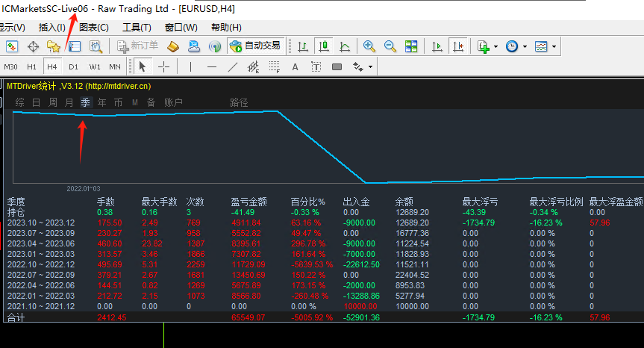Zoom out the chart
Image resolution: width=644 pixels, height=348 pixels.
coord(390,46)
